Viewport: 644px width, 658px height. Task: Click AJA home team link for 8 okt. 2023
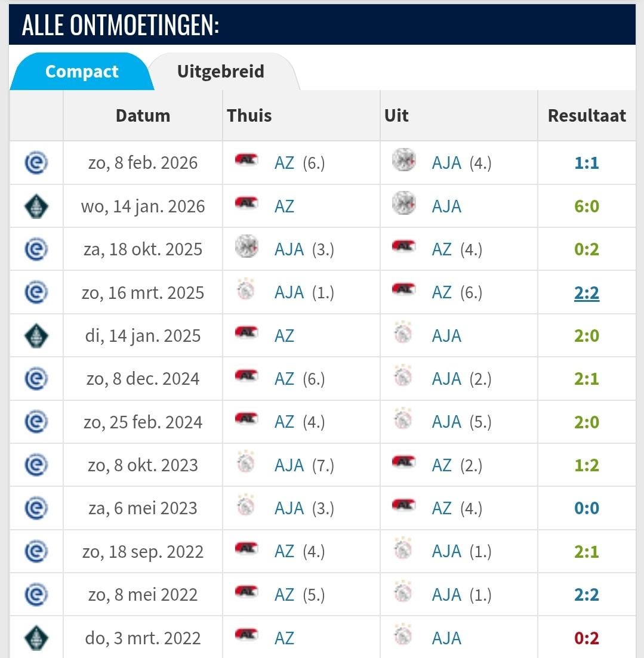click(x=289, y=465)
